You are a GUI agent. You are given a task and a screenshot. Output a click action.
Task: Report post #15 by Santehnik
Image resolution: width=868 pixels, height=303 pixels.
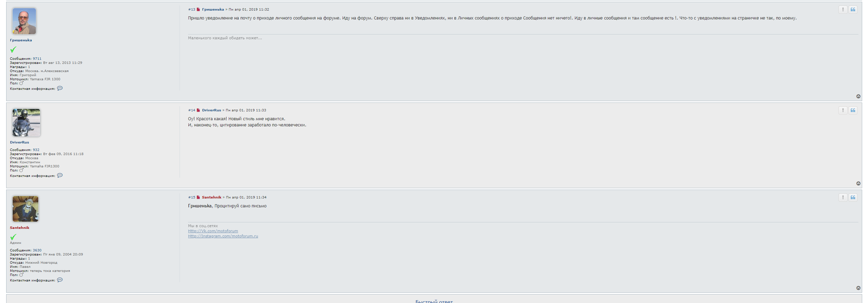843,197
